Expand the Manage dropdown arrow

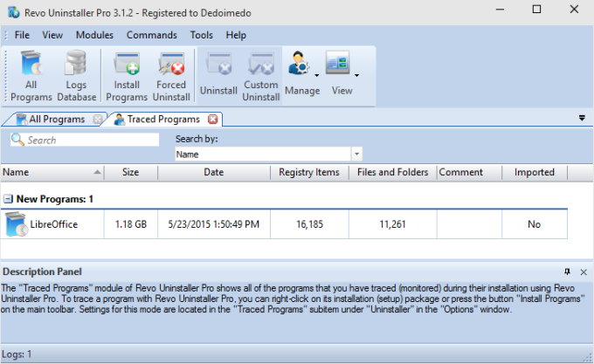point(317,75)
